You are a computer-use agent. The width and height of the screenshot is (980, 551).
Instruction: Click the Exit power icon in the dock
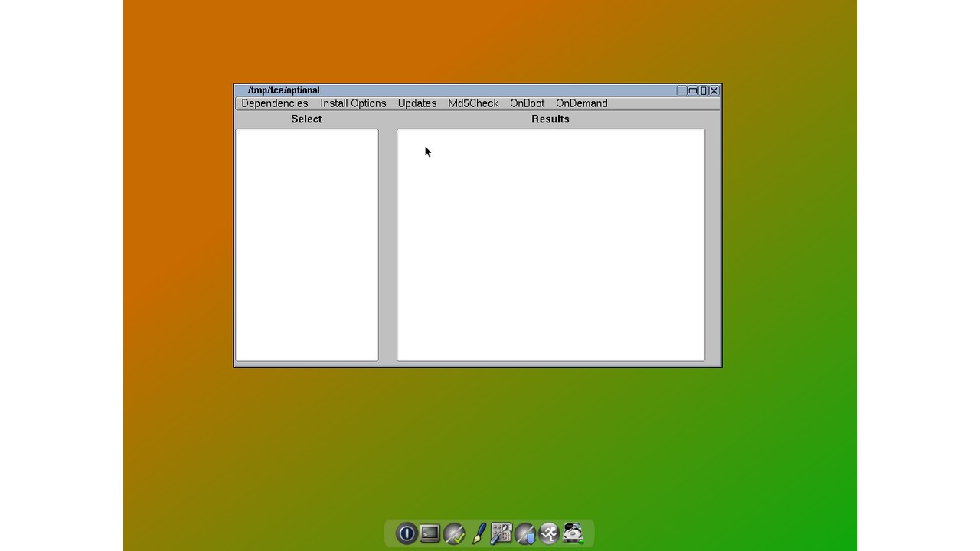(x=407, y=533)
